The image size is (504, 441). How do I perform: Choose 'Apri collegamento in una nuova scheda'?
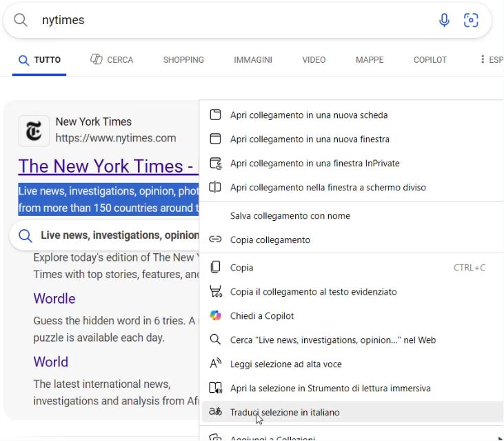click(x=352, y=115)
